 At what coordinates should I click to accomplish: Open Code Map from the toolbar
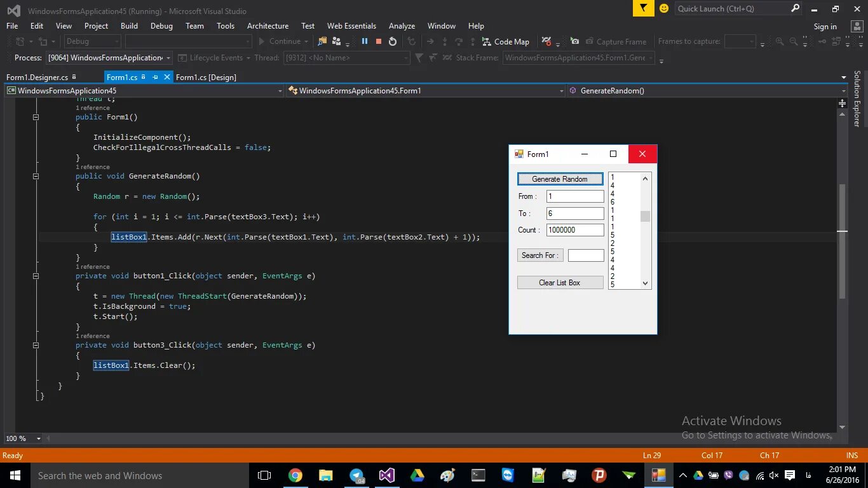506,41
